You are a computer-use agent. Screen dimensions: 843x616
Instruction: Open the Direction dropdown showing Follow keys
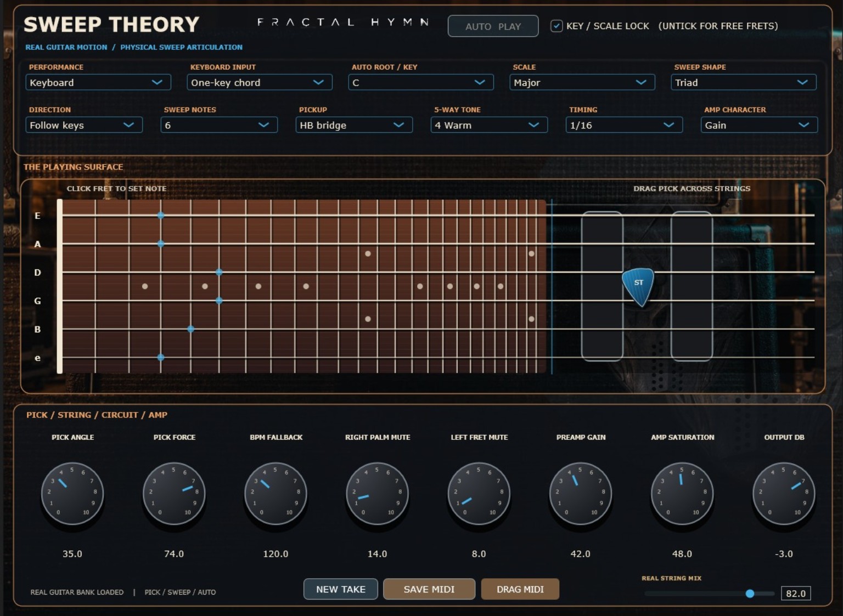(x=84, y=125)
